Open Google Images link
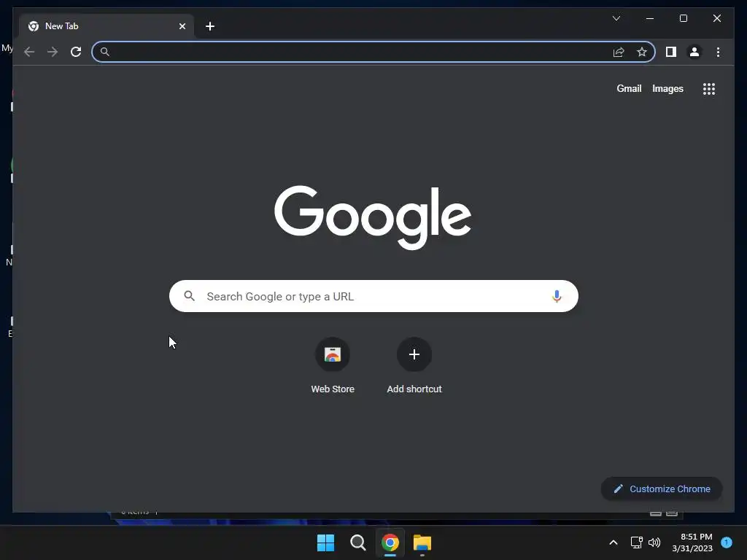This screenshot has width=747, height=560. click(x=667, y=88)
